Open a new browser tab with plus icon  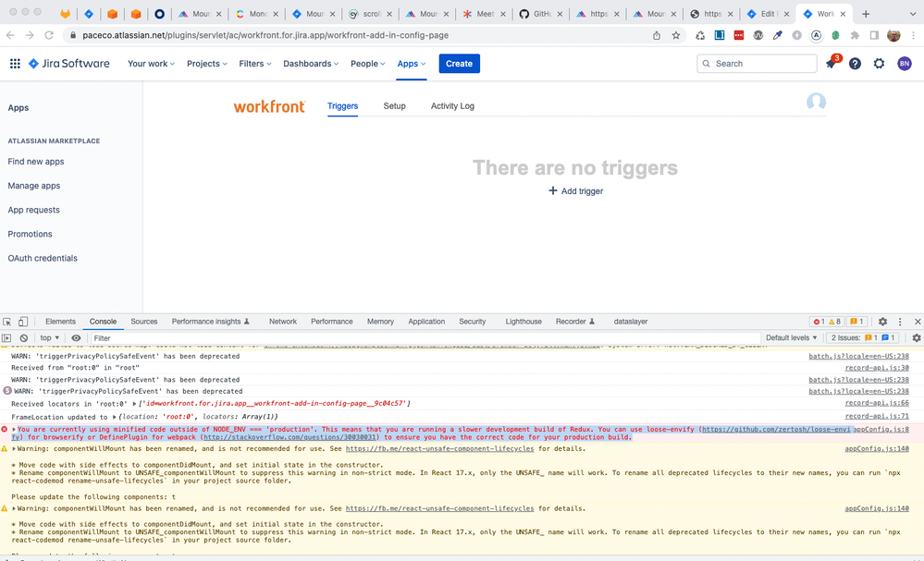pos(865,14)
